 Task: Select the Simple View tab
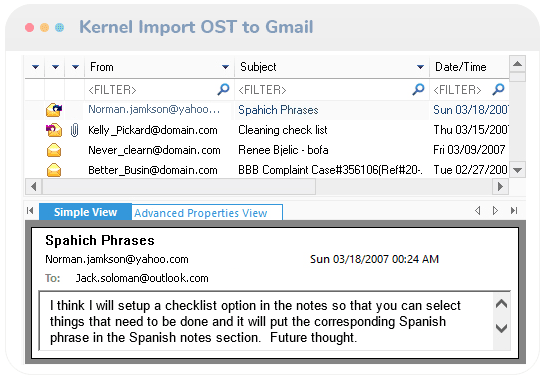pos(86,212)
